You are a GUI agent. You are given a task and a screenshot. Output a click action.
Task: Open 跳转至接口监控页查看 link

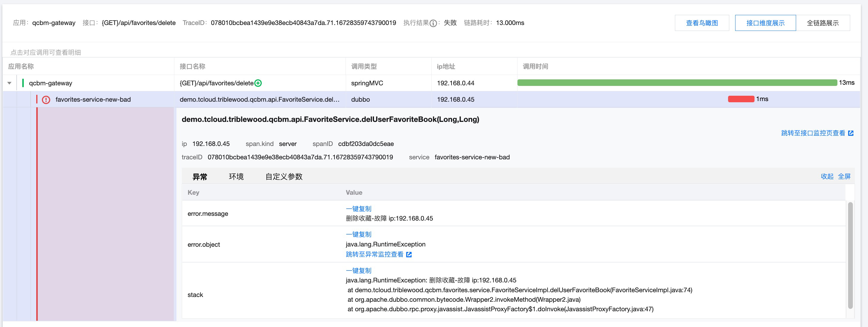[x=813, y=133]
